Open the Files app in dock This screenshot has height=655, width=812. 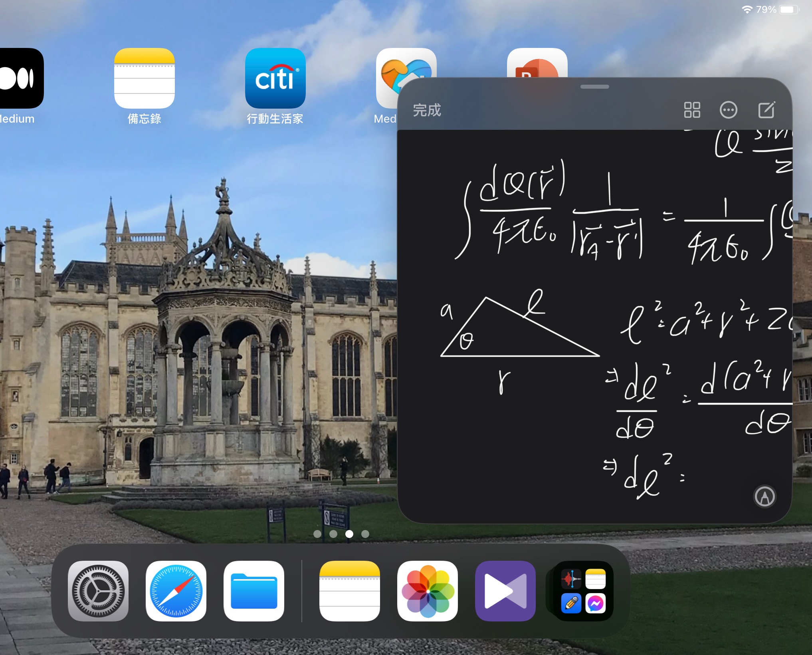pos(254,591)
